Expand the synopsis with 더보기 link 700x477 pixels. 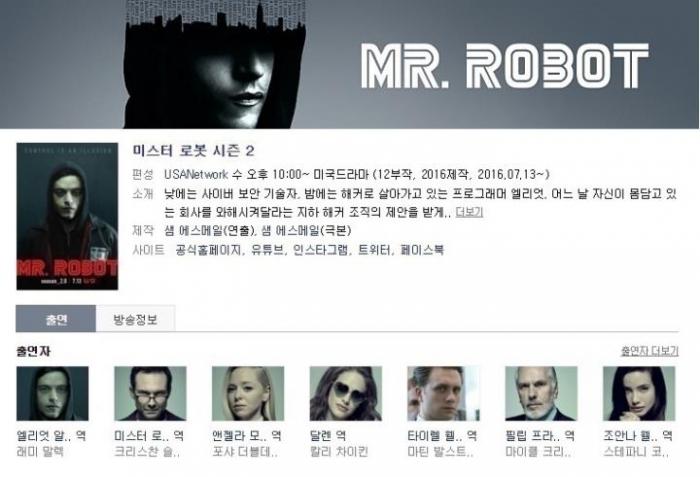pos(469,212)
